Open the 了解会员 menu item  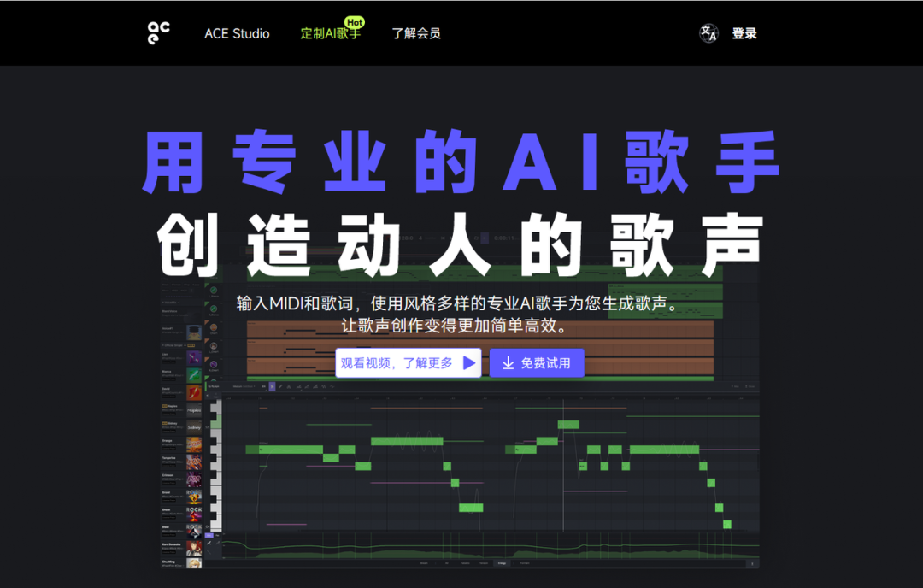[416, 32]
